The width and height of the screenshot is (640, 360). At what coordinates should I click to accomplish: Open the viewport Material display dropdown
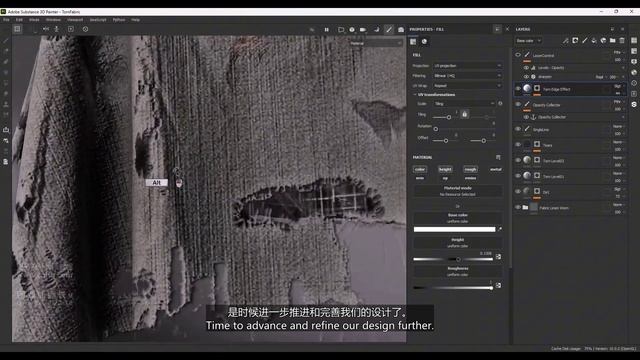pyautogui.click(x=376, y=43)
